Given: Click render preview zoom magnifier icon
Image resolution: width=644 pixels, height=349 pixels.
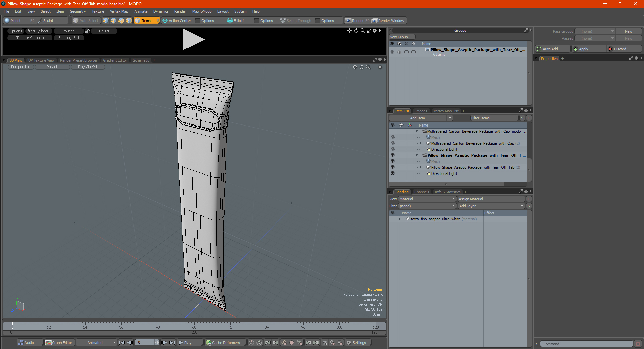Looking at the screenshot, I should 363,31.
